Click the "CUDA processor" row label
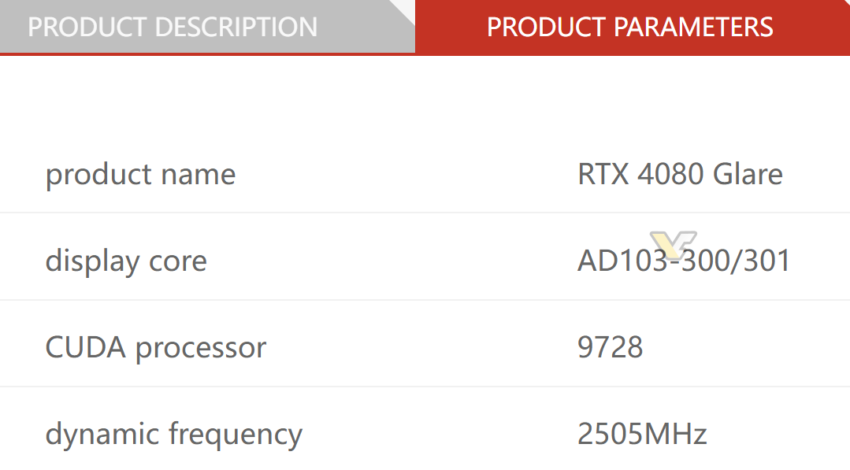 click(155, 348)
